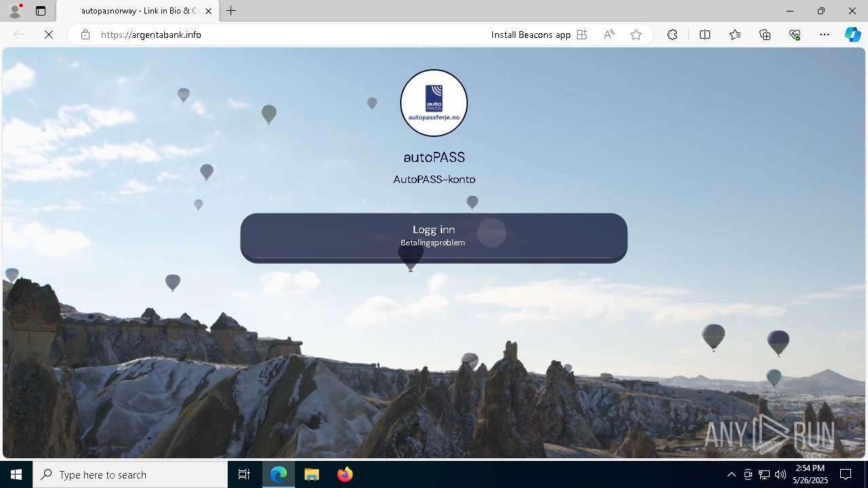Screen dimensions: 868x488
Task: Open the Copilot sidebar
Action: [852, 35]
